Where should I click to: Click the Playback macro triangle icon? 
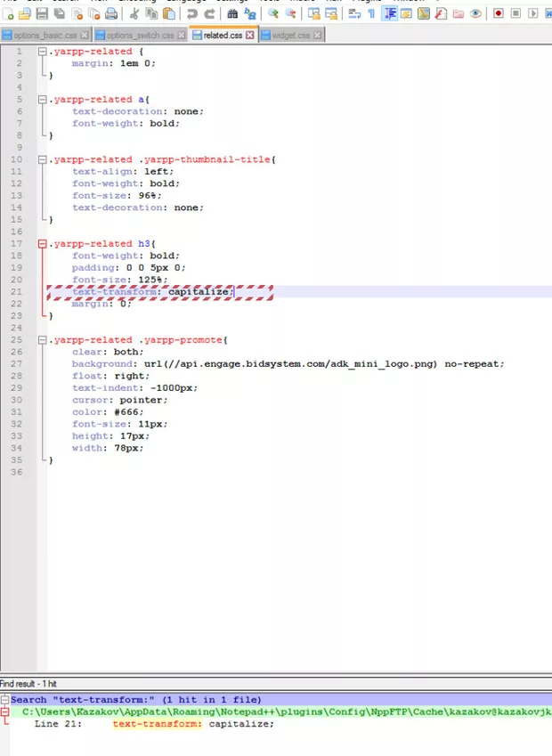532,13
